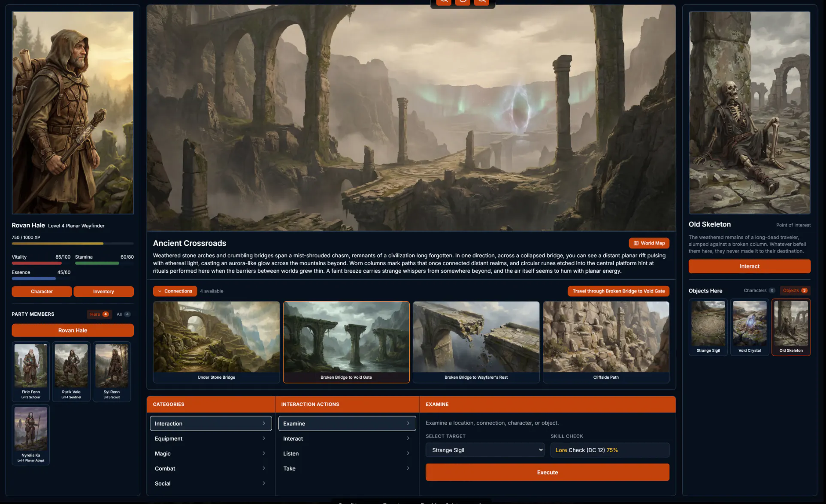Click Rovan Hale's character portrait

(73, 112)
